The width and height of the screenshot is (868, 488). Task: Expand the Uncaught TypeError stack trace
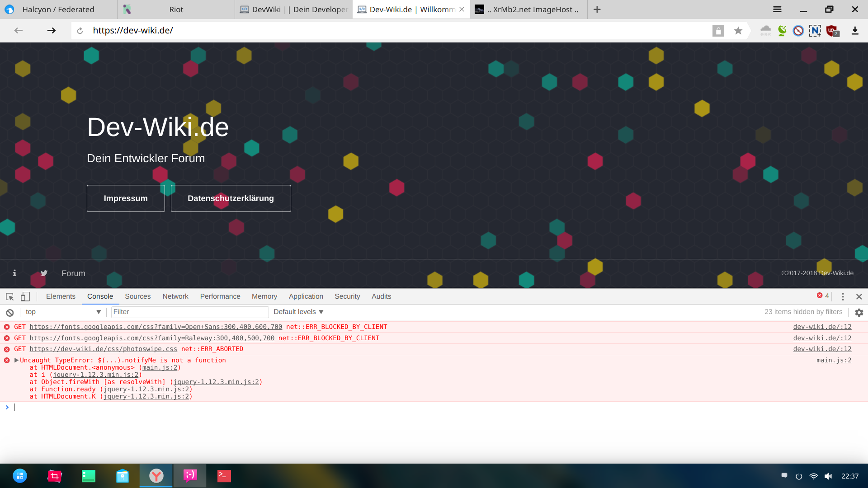click(16, 360)
